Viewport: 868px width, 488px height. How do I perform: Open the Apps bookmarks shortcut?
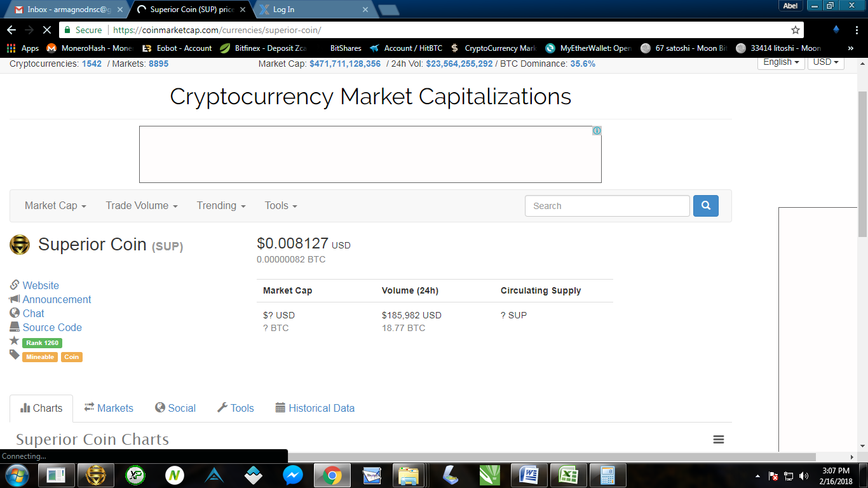click(23, 48)
